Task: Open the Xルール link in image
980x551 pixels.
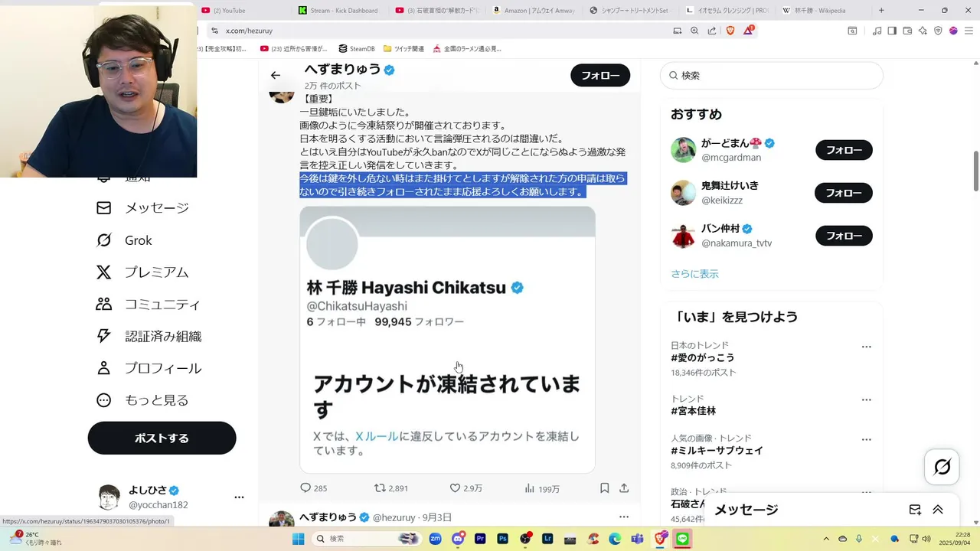Action: 377,436
